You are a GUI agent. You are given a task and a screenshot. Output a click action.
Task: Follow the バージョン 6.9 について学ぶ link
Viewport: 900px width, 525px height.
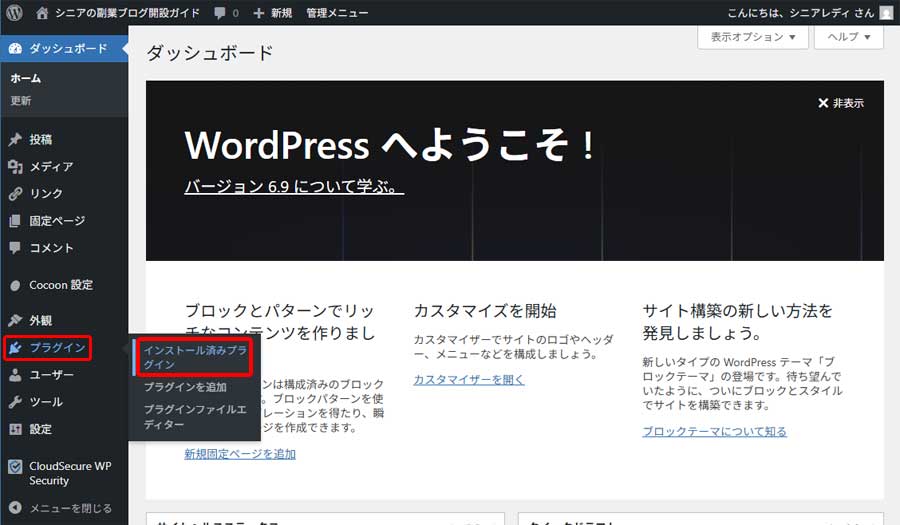click(294, 186)
